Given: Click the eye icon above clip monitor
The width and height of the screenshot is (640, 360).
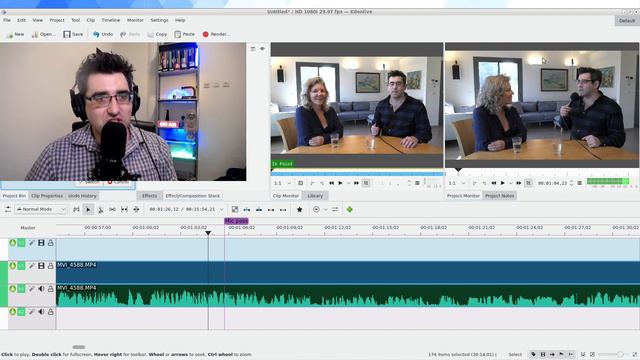Looking at the screenshot, I should coord(262,49).
